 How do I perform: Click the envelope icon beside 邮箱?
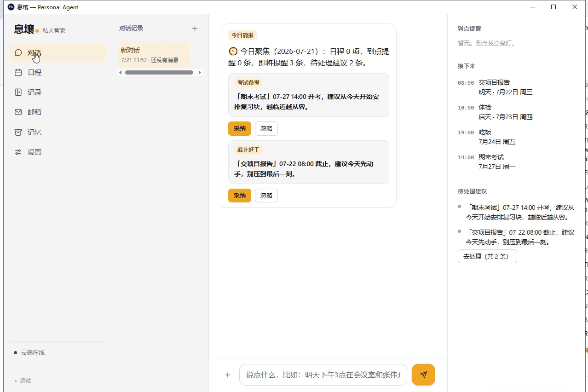(18, 112)
